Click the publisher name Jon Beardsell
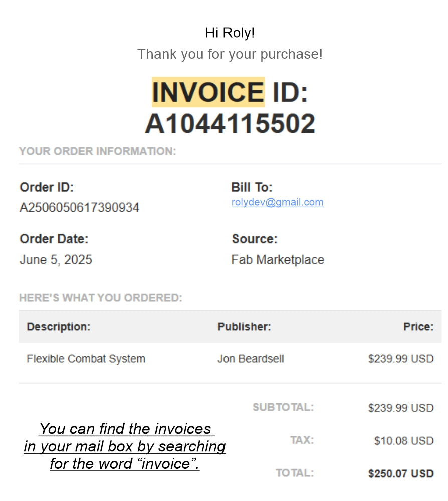Screen dimensions: 448x501 (x=251, y=359)
